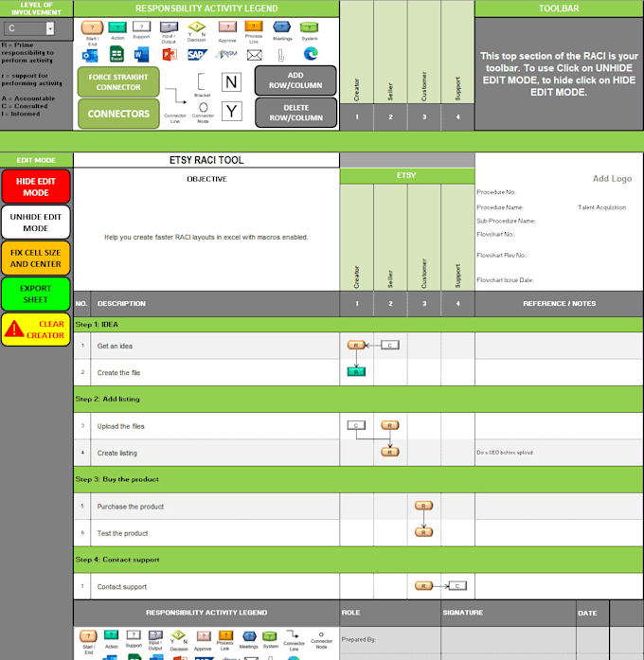Select the Connector Line shape in top legend
Viewport: 644px width, 660px height.
click(175, 96)
